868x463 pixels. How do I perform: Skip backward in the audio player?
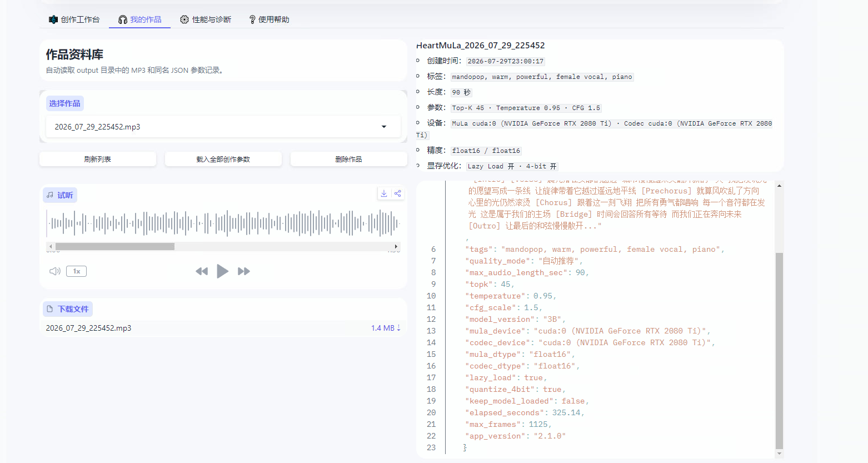(x=202, y=271)
